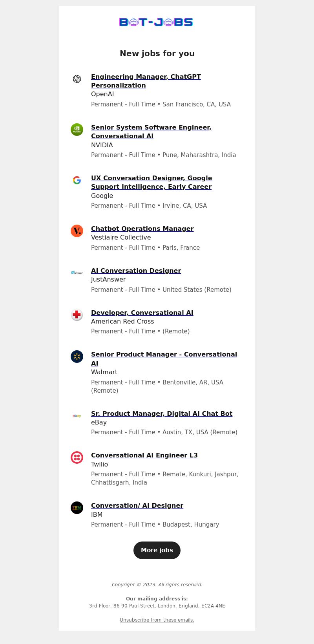314x644 pixels.
Task: Open Conversational AI Engineer L3 listing
Action: pos(144,455)
